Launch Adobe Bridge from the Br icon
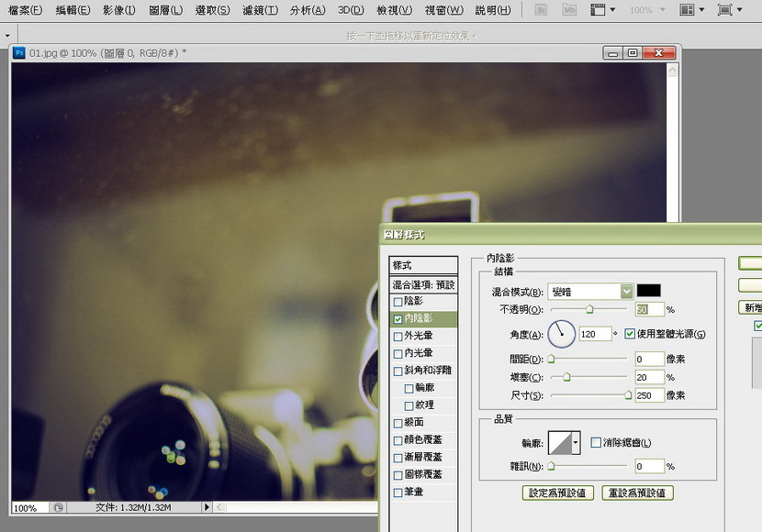The height and width of the screenshot is (532, 762). click(x=543, y=10)
